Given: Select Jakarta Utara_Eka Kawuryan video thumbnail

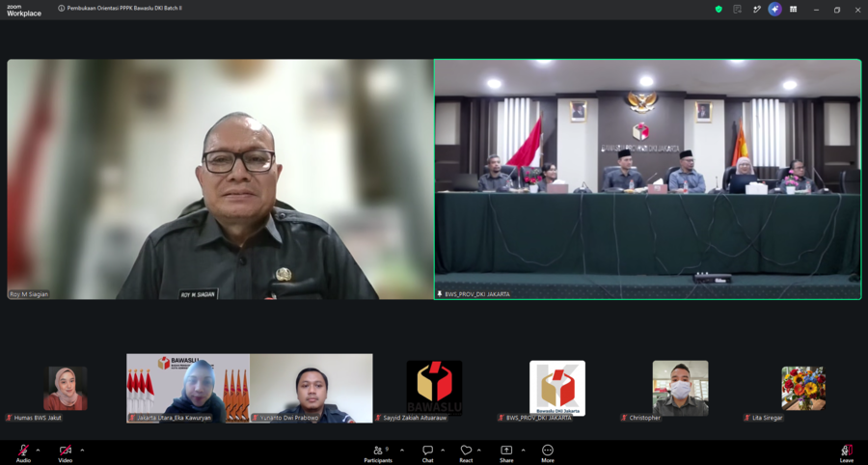Looking at the screenshot, I should click(x=188, y=388).
